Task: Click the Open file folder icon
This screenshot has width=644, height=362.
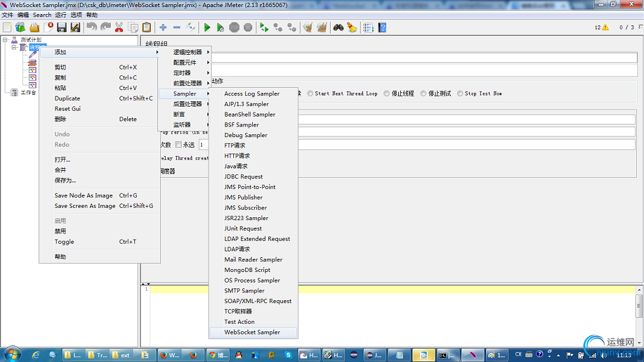Action: 34,28
